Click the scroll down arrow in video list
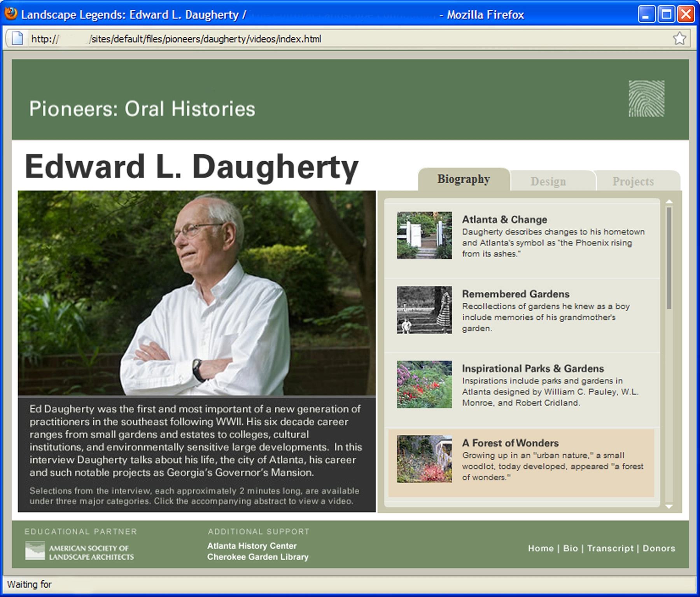This screenshot has height=597, width=700. (x=669, y=506)
